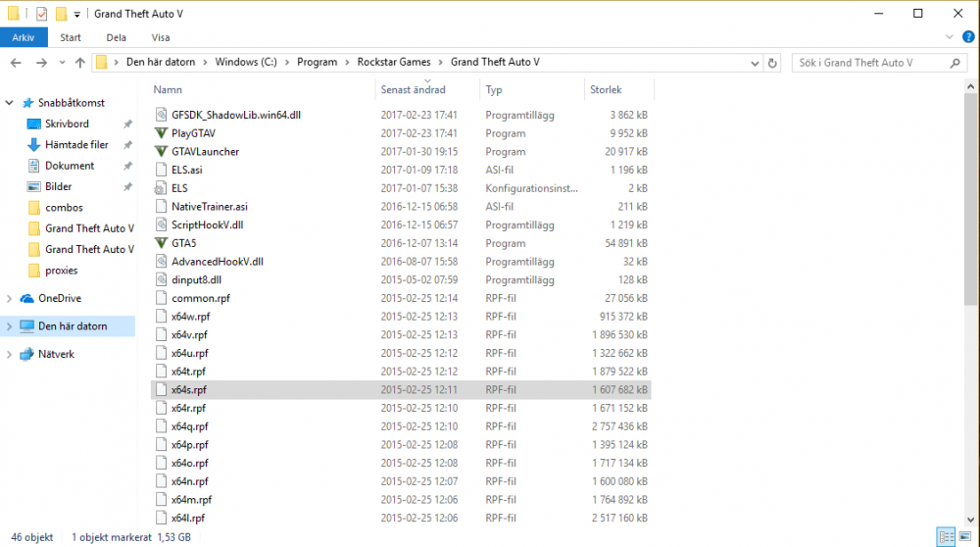Switch to details view layout icon
The width and height of the screenshot is (980, 547).
pyautogui.click(x=947, y=536)
